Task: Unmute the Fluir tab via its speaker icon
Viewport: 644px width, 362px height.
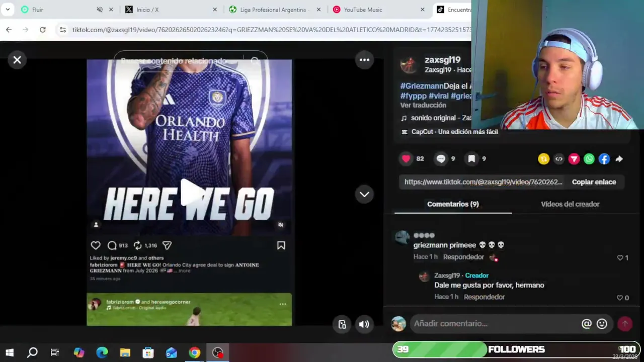Action: [99, 10]
